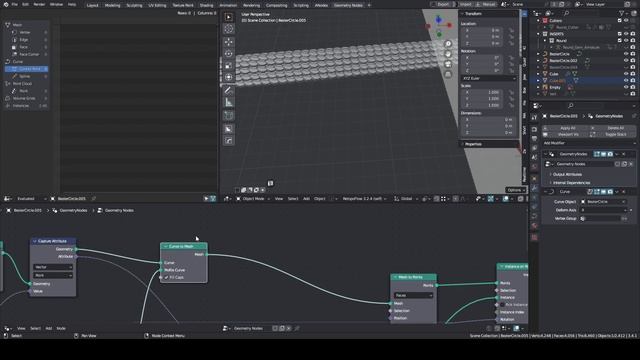Open XYZ Euler rotation mode dropdown
The height and width of the screenshot is (360, 640).
pyautogui.click(x=489, y=78)
